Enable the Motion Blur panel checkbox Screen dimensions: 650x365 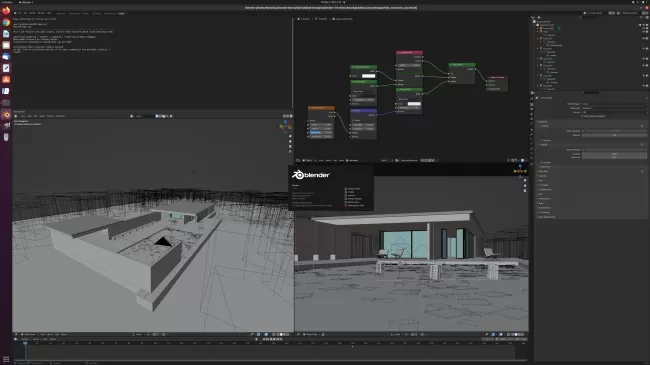coord(540,190)
